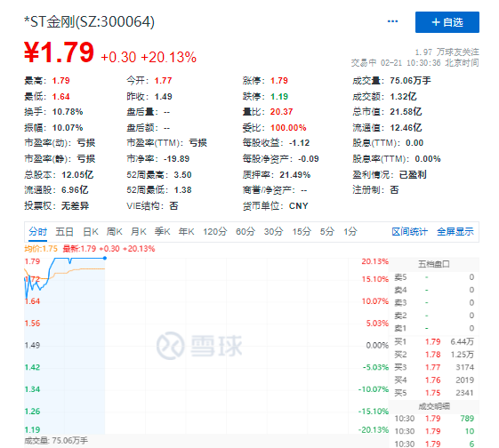
Task: Show the 季K chart tab
Action: [x=162, y=232]
